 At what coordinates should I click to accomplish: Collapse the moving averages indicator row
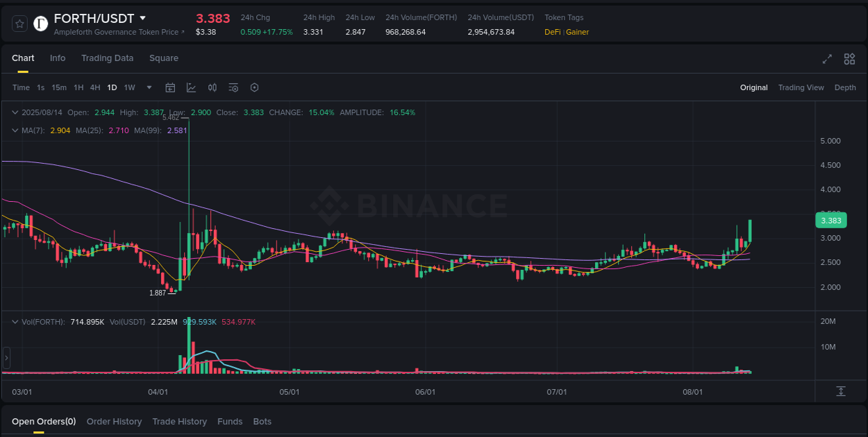pyautogui.click(x=15, y=130)
